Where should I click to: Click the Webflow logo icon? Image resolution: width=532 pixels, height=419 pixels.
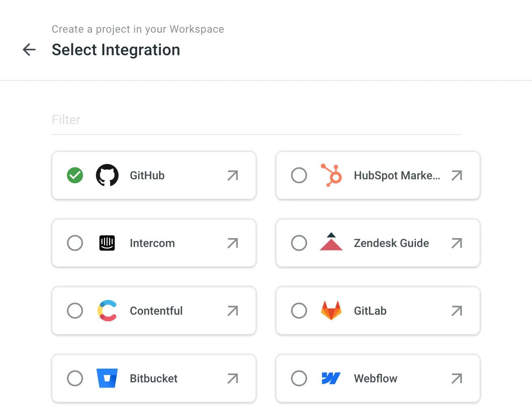click(x=331, y=378)
